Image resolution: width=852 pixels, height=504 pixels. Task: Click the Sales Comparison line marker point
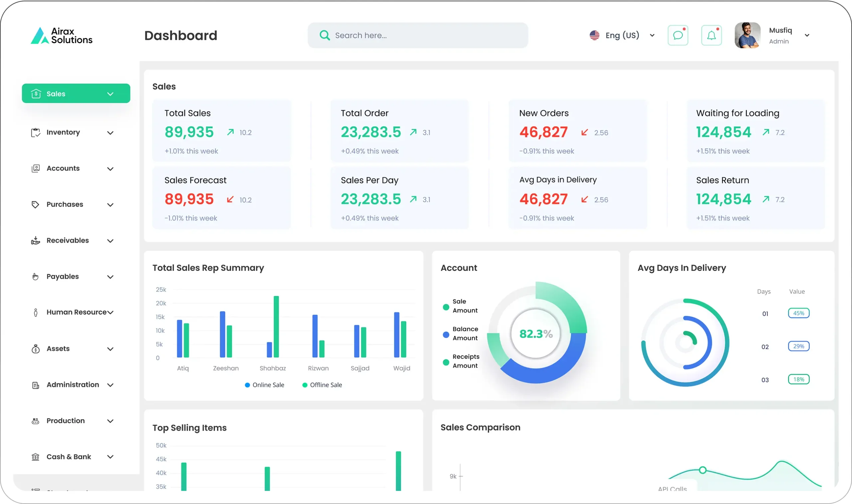(x=703, y=470)
